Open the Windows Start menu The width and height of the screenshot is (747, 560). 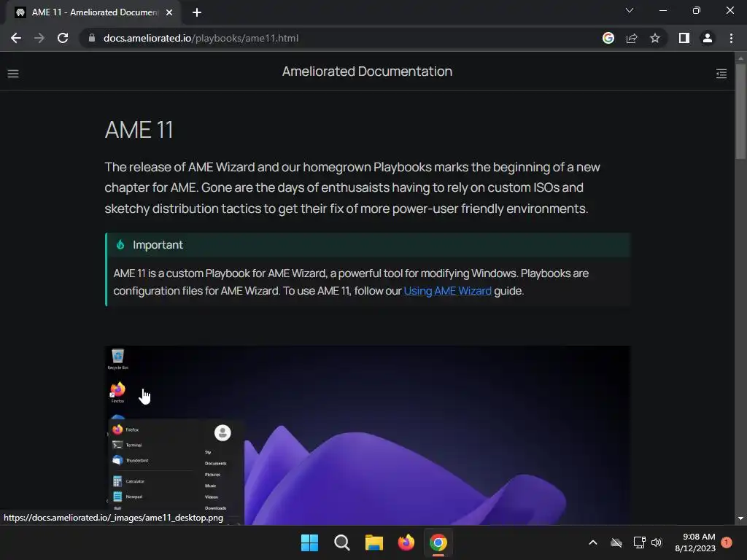pyautogui.click(x=309, y=542)
